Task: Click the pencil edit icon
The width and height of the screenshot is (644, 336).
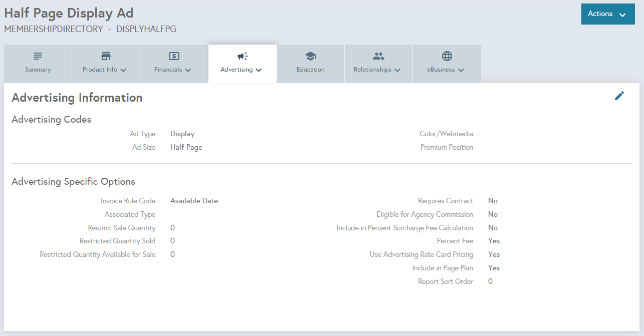Action: tap(619, 96)
